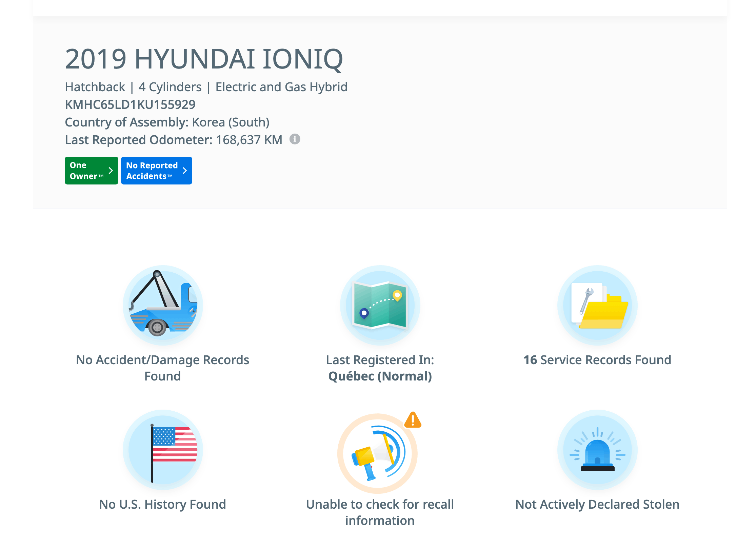756x548 pixels.
Task: Click No U.S. History Found text
Action: [163, 504]
